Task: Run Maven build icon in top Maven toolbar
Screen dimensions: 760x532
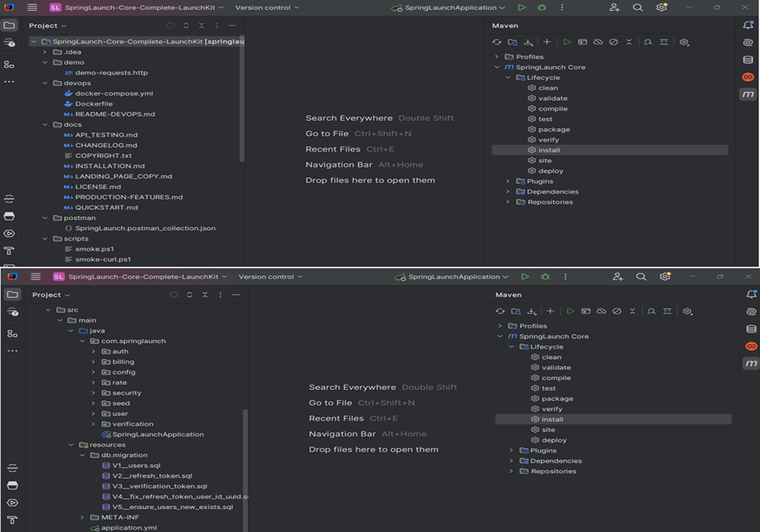Action: tap(567, 42)
